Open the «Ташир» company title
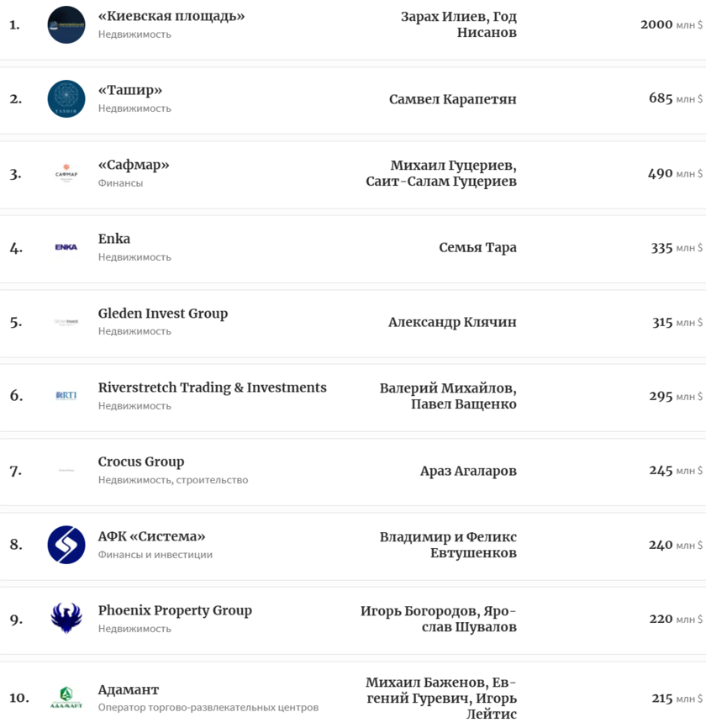This screenshot has width=706, height=728. 130,90
